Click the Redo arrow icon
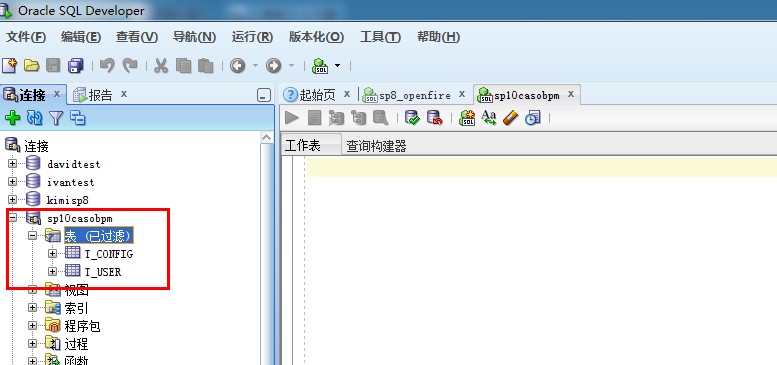 [x=130, y=65]
